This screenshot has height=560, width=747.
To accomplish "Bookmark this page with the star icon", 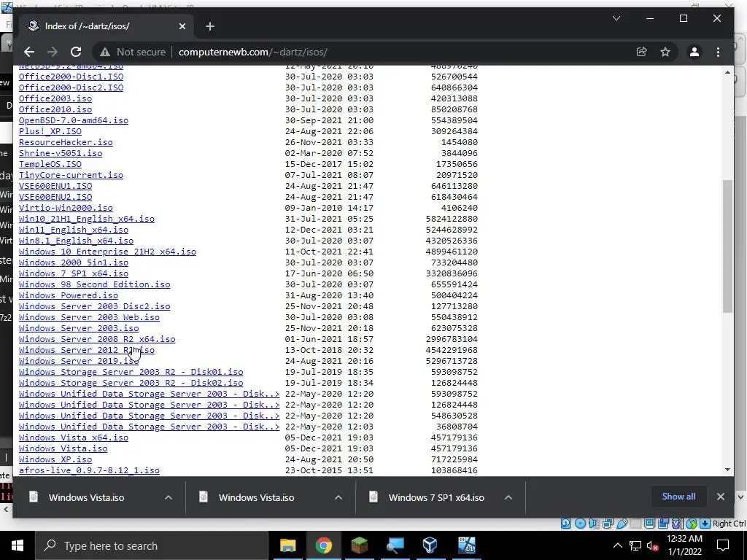I will (x=665, y=52).
